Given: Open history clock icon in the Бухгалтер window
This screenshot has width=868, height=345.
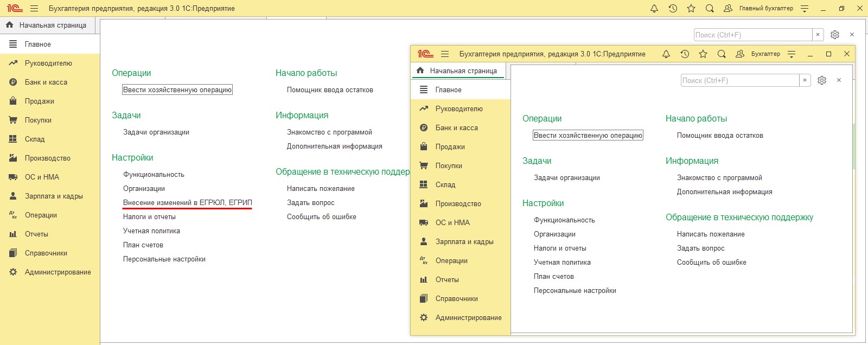Looking at the screenshot, I should pyautogui.click(x=685, y=54).
